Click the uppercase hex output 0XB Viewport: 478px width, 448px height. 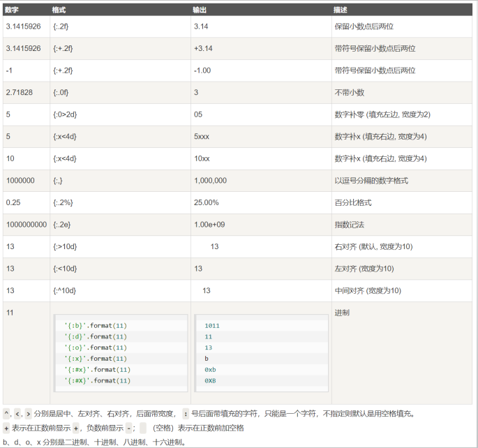(x=210, y=380)
